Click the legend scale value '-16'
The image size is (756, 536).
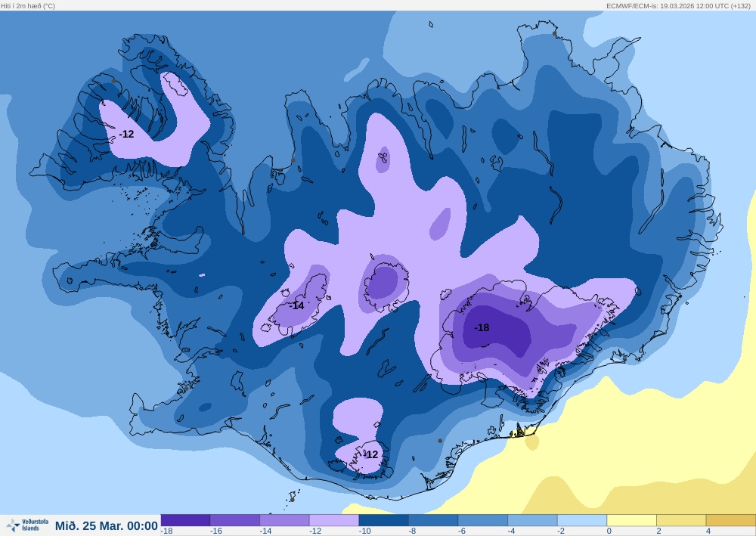point(215,531)
